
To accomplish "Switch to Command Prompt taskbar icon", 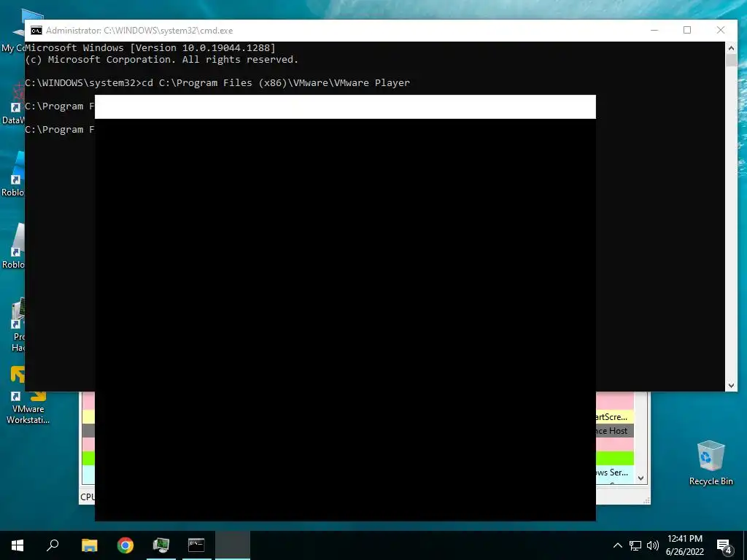I will (196, 545).
